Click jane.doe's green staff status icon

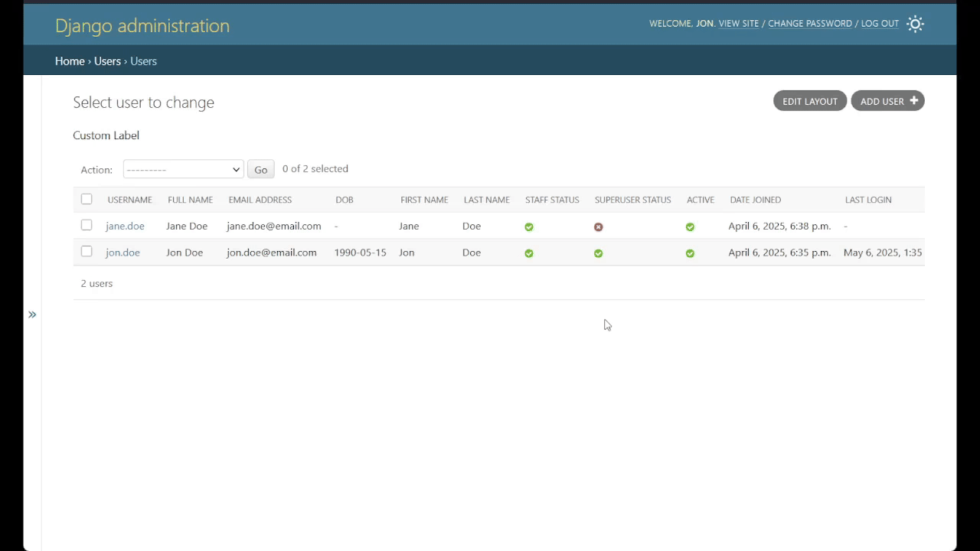click(x=528, y=227)
